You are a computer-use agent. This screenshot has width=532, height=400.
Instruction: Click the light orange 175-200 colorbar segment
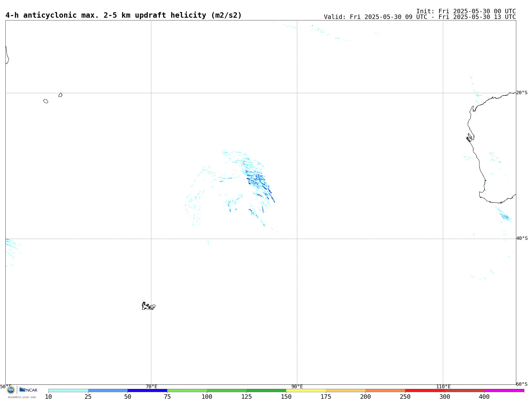tap(346, 390)
